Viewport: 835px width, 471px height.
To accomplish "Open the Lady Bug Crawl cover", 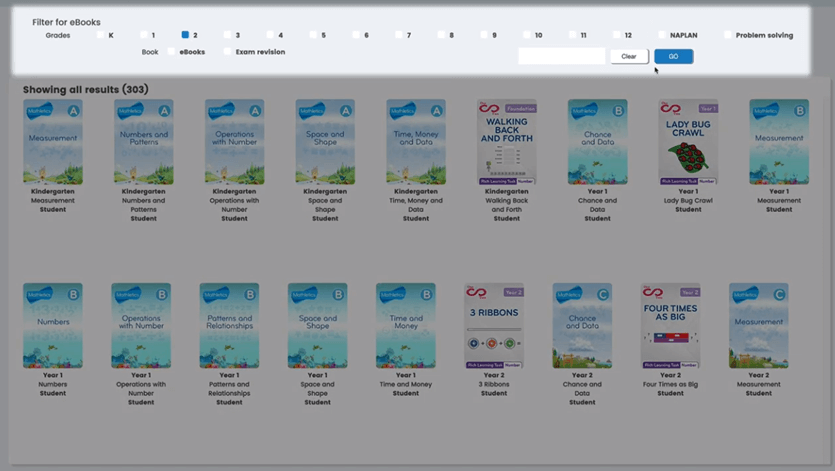I will click(688, 142).
